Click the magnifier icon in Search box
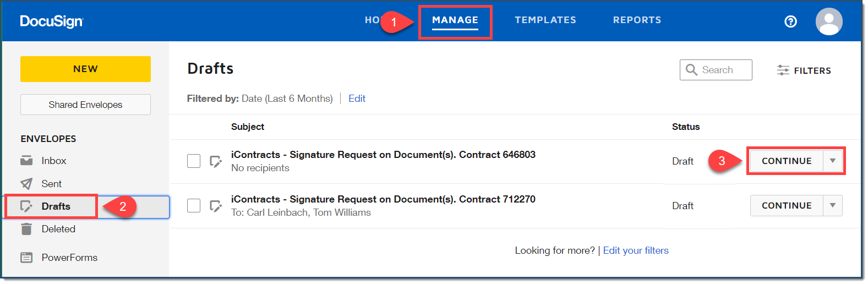 tap(692, 70)
